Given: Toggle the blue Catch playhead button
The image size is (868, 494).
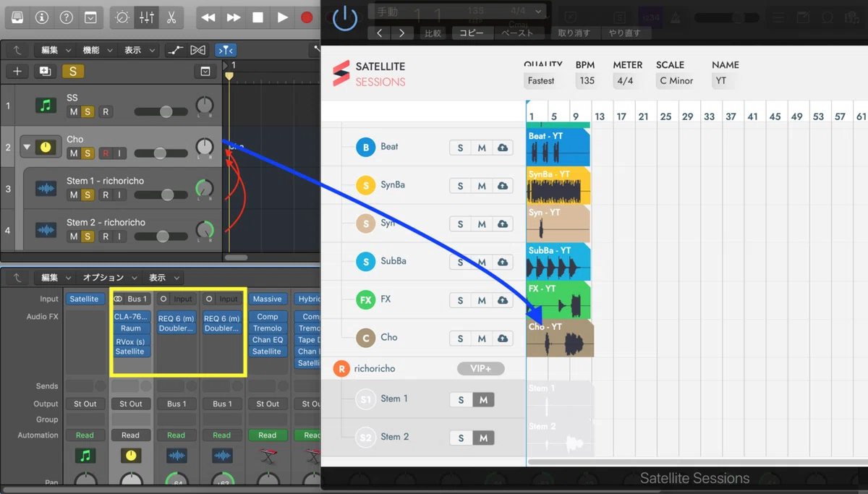Looking at the screenshot, I should (x=226, y=50).
